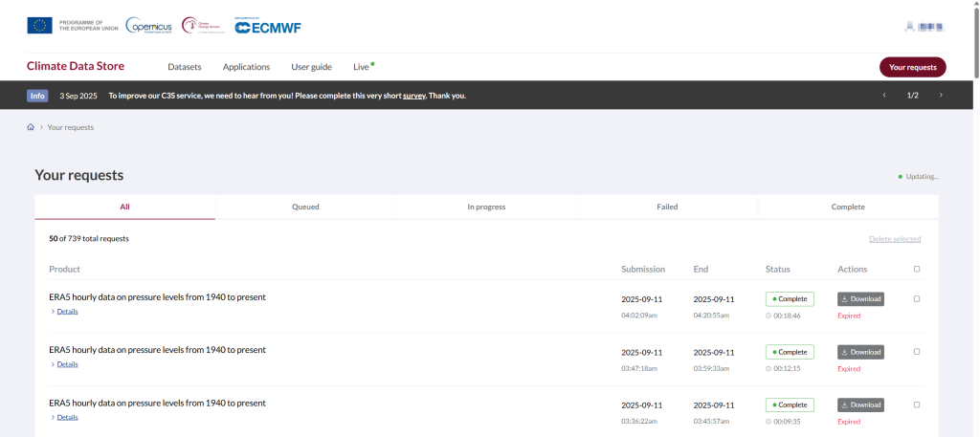The height and width of the screenshot is (437, 980).
Task: Select the 04:02:09am request checkbox
Action: (x=917, y=299)
